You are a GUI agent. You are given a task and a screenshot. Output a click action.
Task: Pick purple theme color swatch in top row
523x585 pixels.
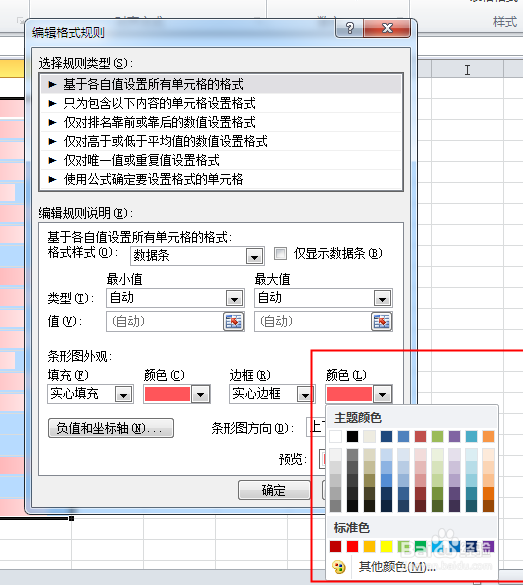click(x=454, y=436)
